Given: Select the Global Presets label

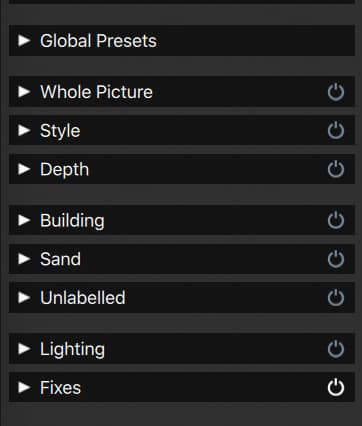Looking at the screenshot, I should pyautogui.click(x=98, y=41).
